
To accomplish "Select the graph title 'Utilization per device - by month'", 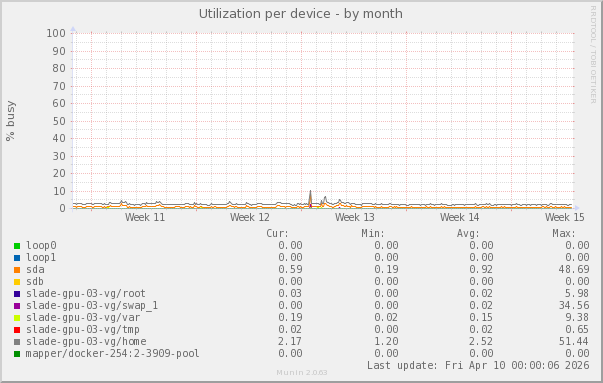I will (301, 14).
